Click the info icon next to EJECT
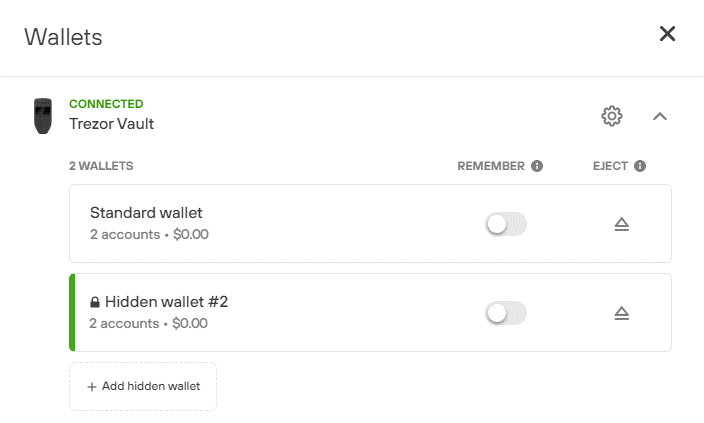This screenshot has width=704, height=423. click(x=640, y=166)
